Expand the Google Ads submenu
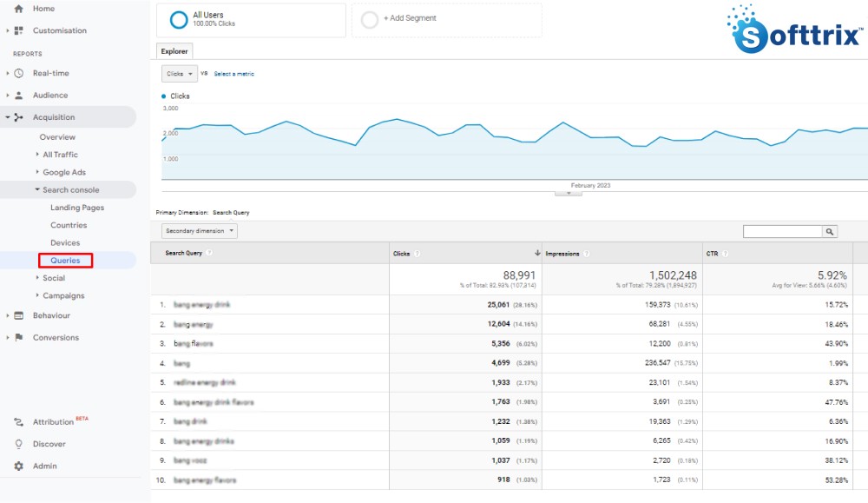The image size is (868, 503). 37,172
